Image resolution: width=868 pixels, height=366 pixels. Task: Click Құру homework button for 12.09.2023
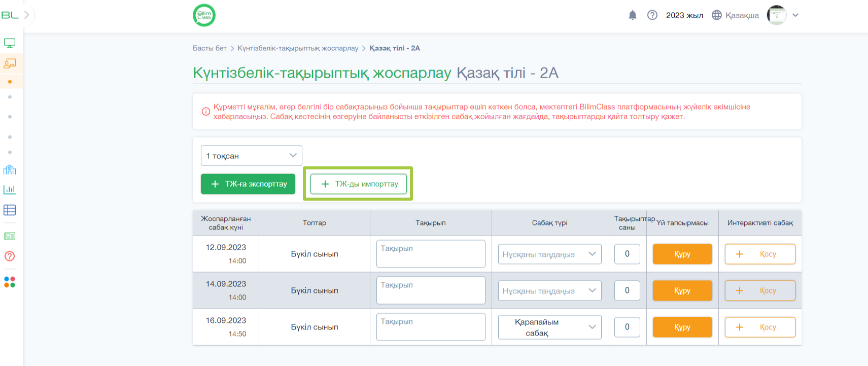(682, 254)
